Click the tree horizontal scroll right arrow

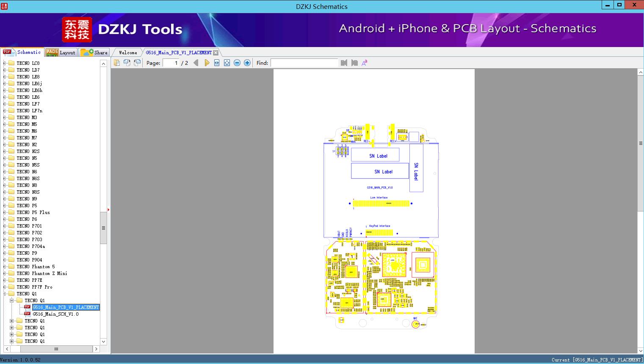pyautogui.click(x=96, y=349)
